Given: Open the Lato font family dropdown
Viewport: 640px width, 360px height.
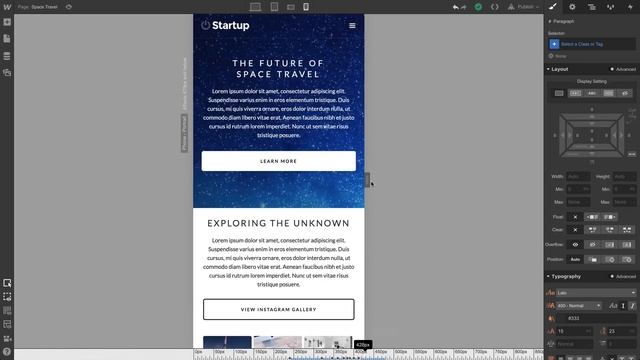Looking at the screenshot, I should 596,293.
